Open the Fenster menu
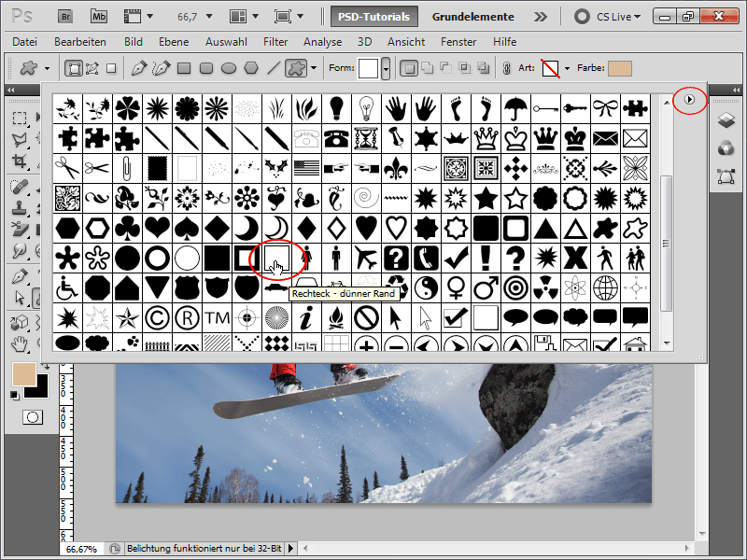Screen dimensions: 747x560 (x=458, y=42)
